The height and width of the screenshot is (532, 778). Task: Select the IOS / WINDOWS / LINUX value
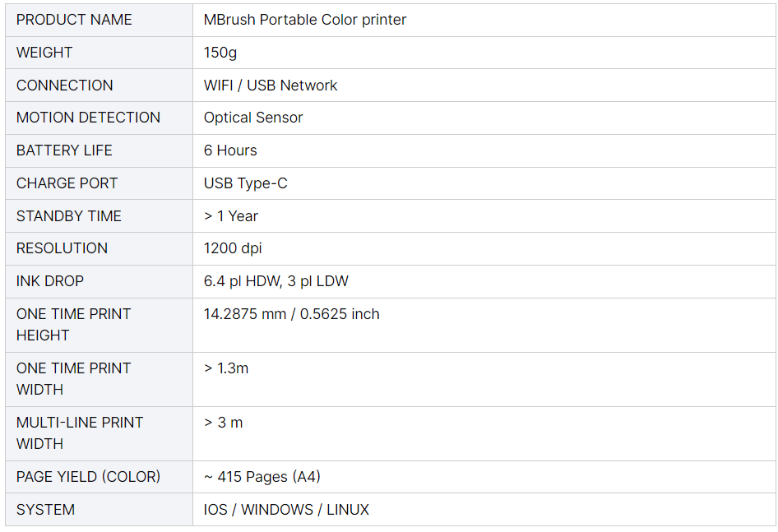(286, 509)
